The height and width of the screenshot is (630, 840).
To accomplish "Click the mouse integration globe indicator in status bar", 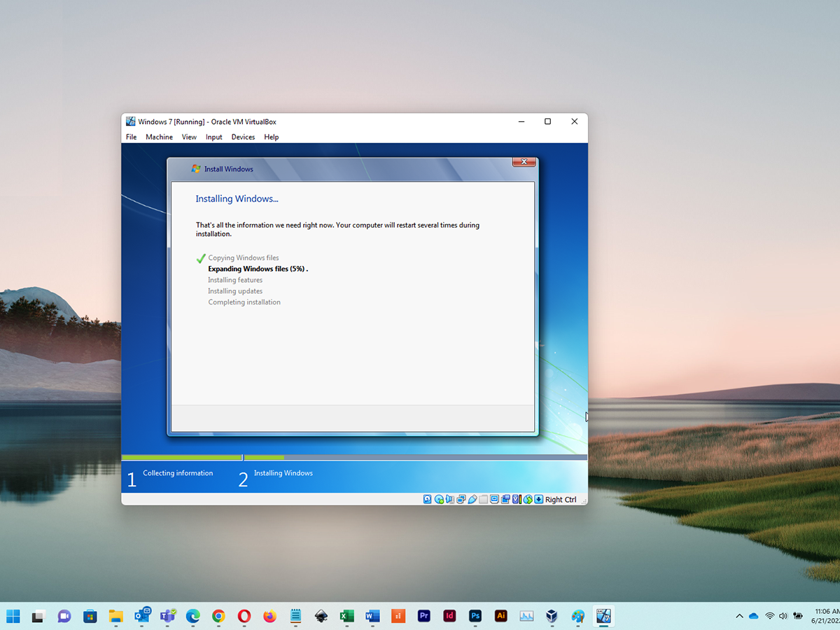I will click(x=528, y=499).
